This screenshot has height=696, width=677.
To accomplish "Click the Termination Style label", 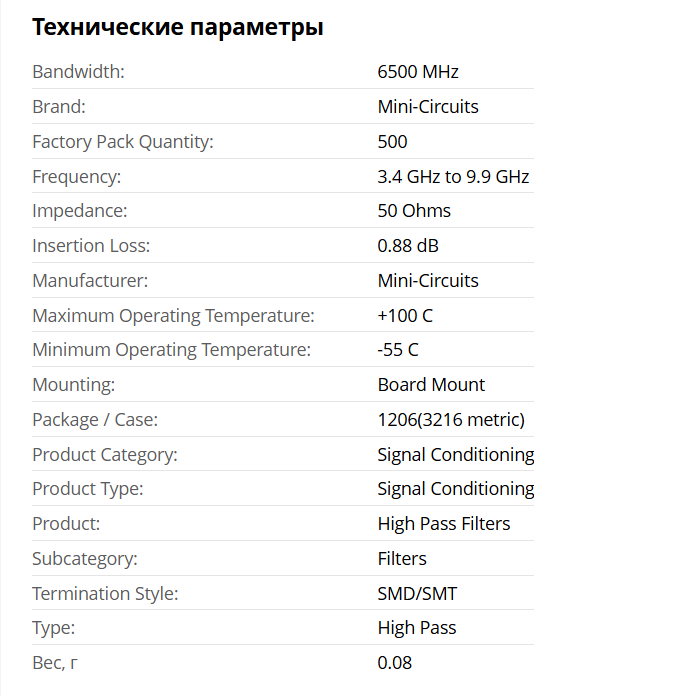I will tap(105, 594).
